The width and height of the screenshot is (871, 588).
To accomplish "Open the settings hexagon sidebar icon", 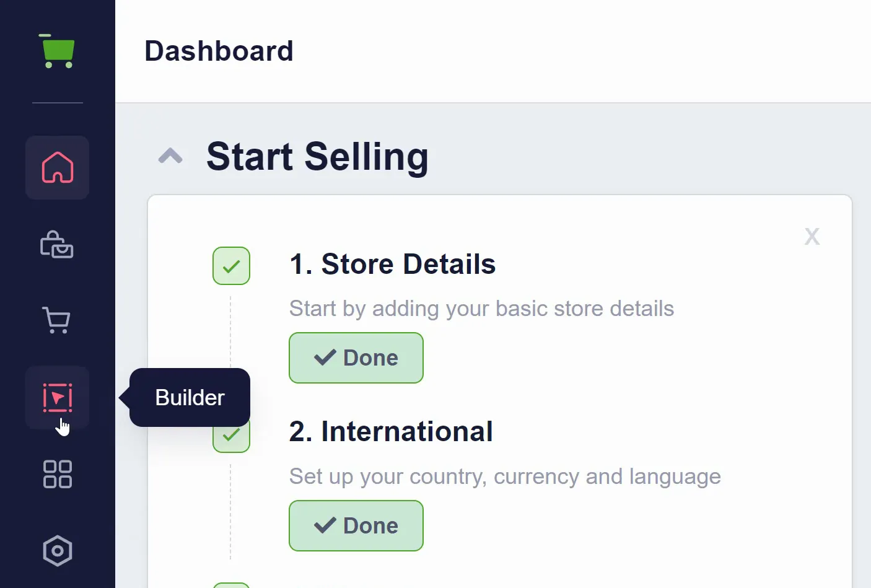I will pyautogui.click(x=58, y=550).
